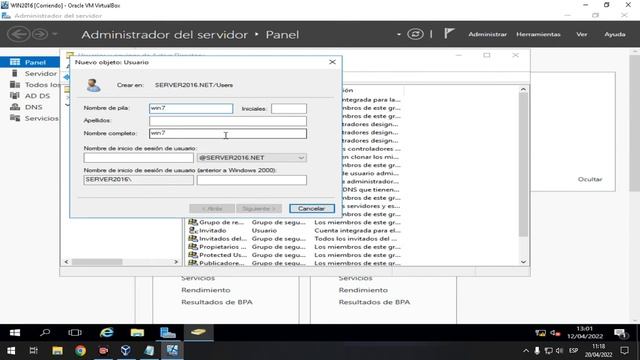The width and height of the screenshot is (640, 360).
Task: Click the Server Manager back navigation arrow
Action: click(18, 34)
